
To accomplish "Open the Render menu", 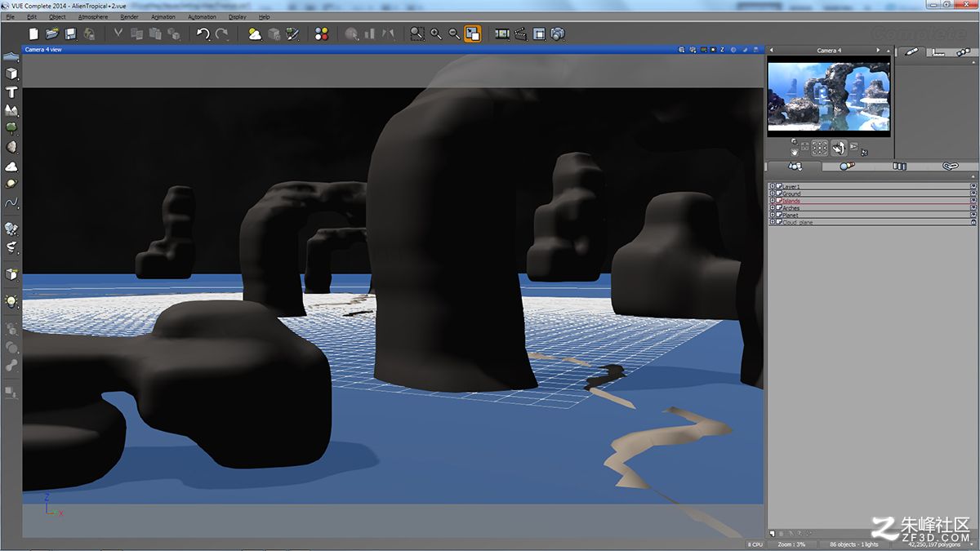I will (129, 17).
